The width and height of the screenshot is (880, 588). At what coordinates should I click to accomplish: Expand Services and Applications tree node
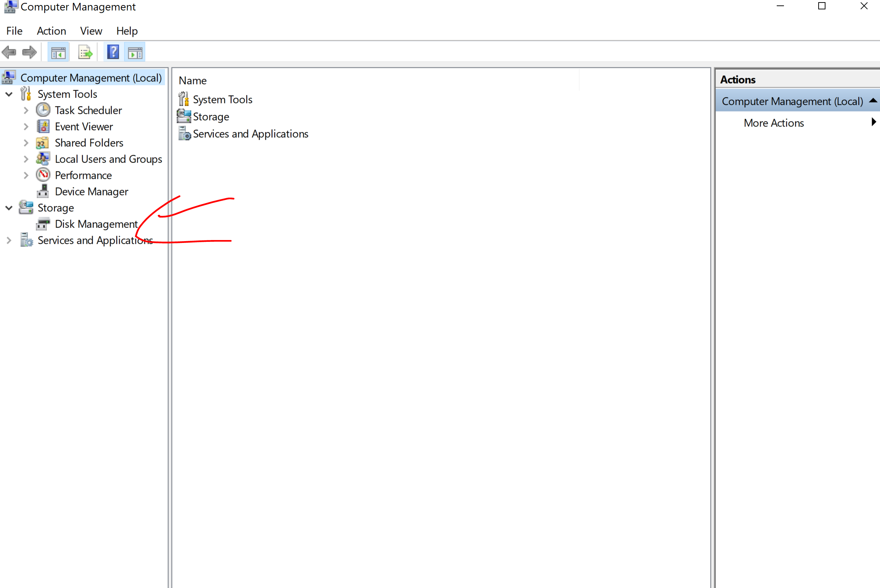(x=9, y=240)
